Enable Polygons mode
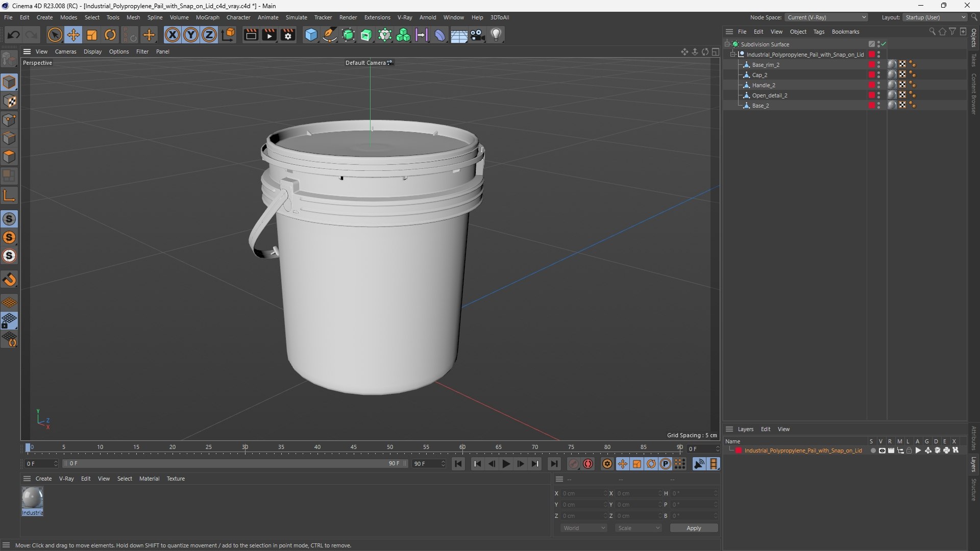This screenshot has height=551, width=980. (x=9, y=157)
